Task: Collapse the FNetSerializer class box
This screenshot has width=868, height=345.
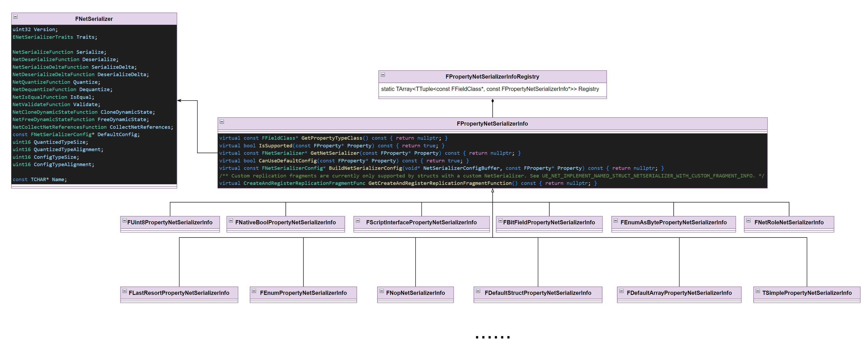Action: coord(15,17)
